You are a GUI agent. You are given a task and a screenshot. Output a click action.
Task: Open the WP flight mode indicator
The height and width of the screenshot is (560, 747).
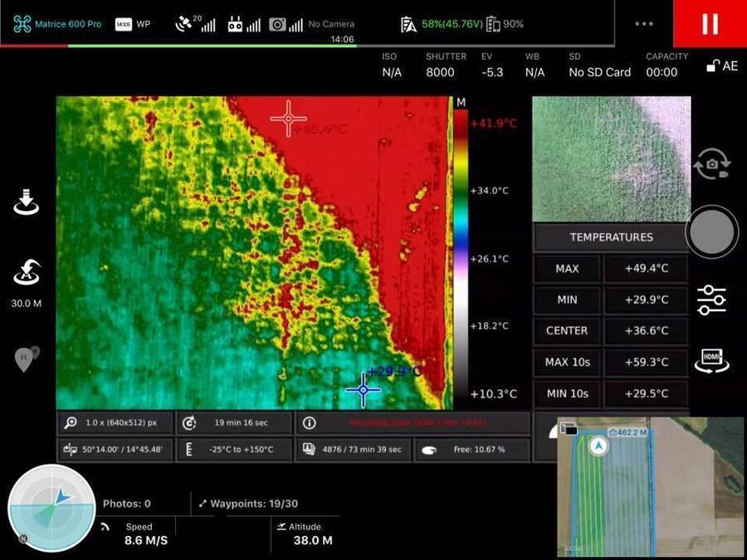pos(133,24)
